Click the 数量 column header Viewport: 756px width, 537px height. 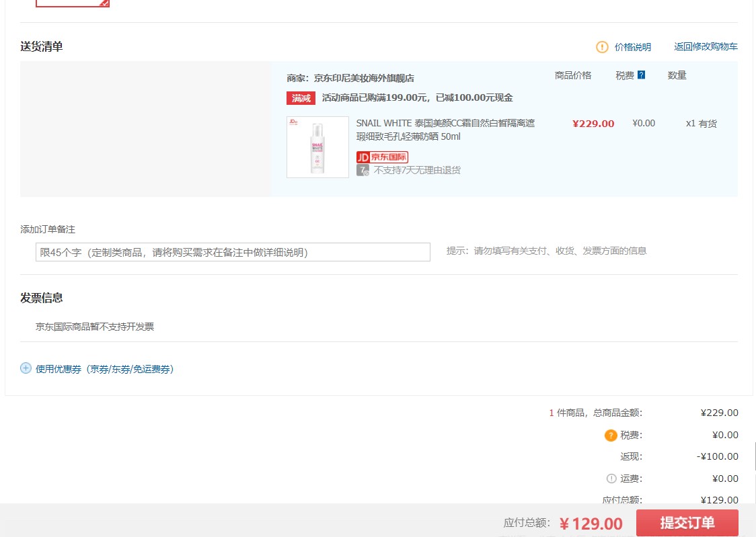(x=677, y=75)
